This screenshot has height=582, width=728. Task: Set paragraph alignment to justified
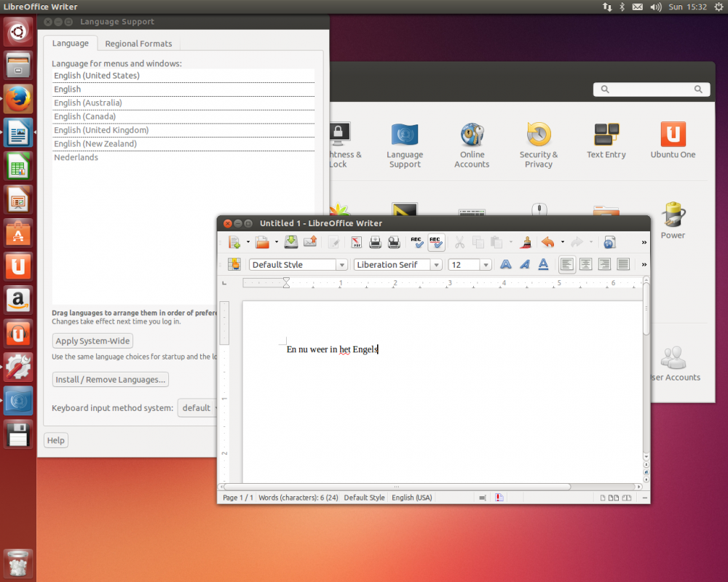(x=623, y=265)
